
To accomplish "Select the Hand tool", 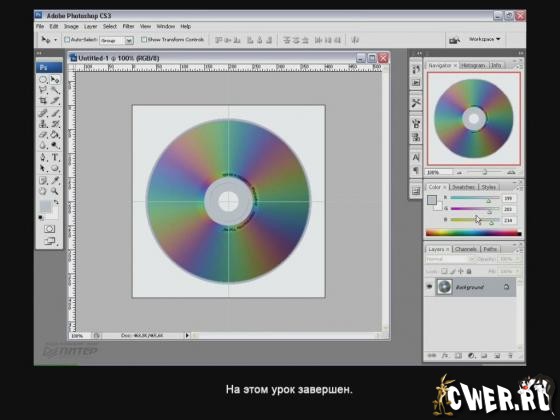I will pyautogui.click(x=43, y=191).
